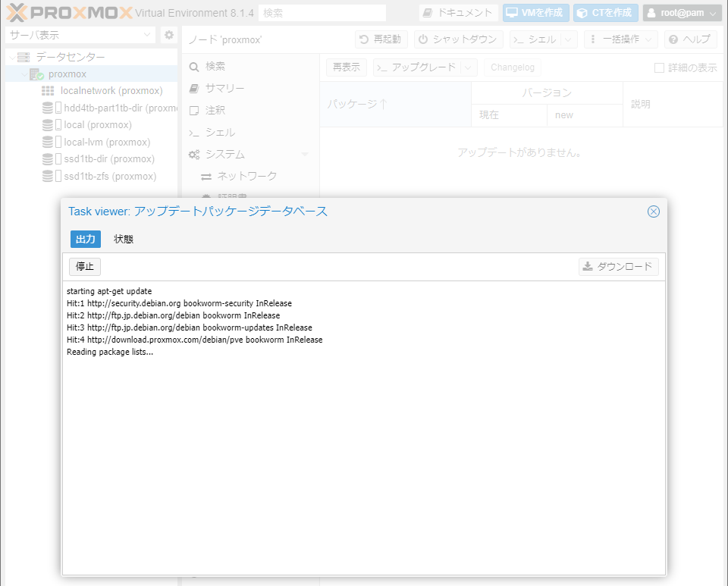Screen dimensions: 728x586
Task: Select localnetwork (proxmox) in the tree
Action: [111, 91]
